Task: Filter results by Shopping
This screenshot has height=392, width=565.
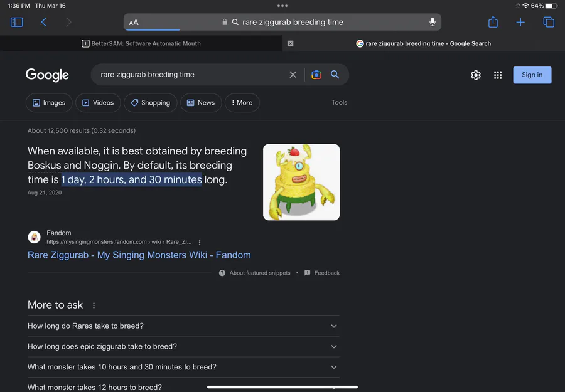Action: (x=151, y=103)
